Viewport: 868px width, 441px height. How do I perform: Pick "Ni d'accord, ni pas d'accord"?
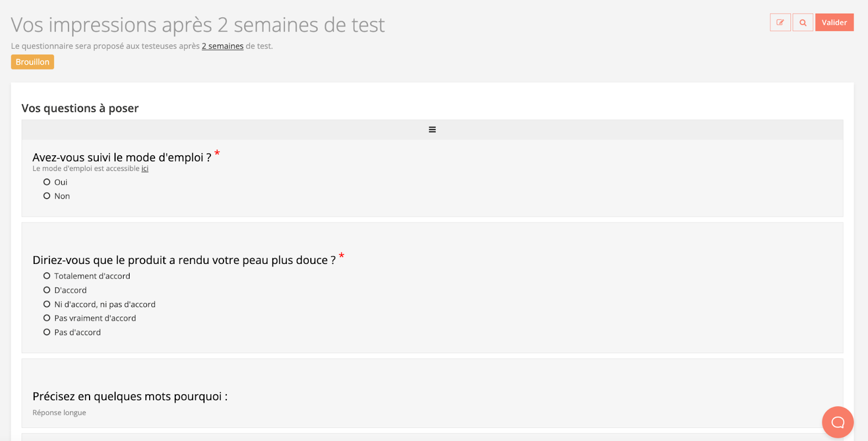(47, 304)
